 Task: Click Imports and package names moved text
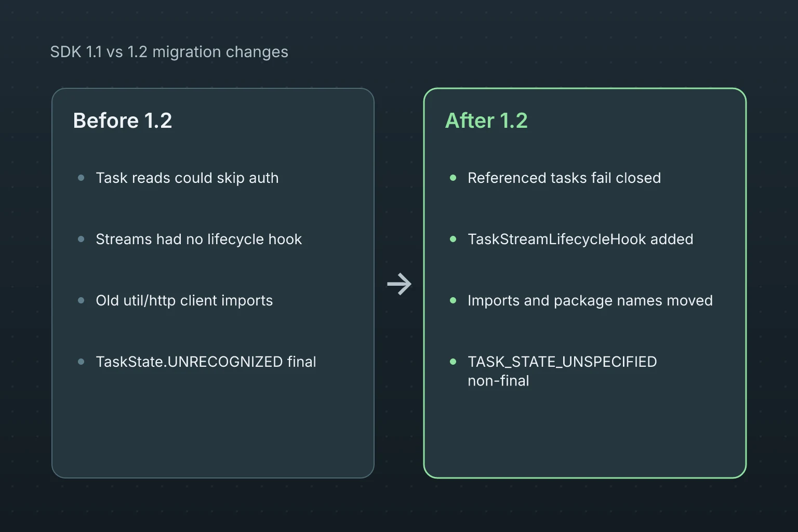[x=590, y=300]
